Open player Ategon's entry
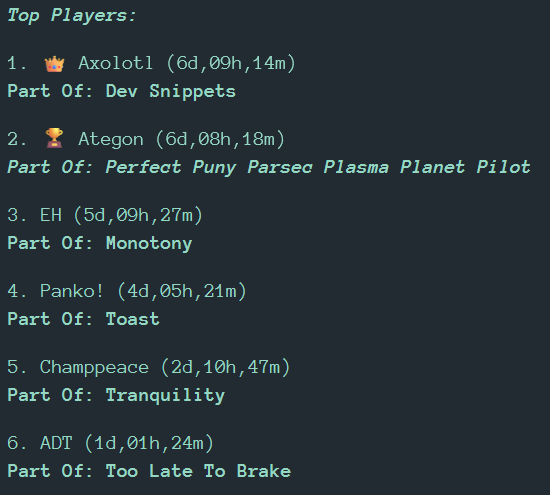The height and width of the screenshot is (495, 550). [111, 140]
